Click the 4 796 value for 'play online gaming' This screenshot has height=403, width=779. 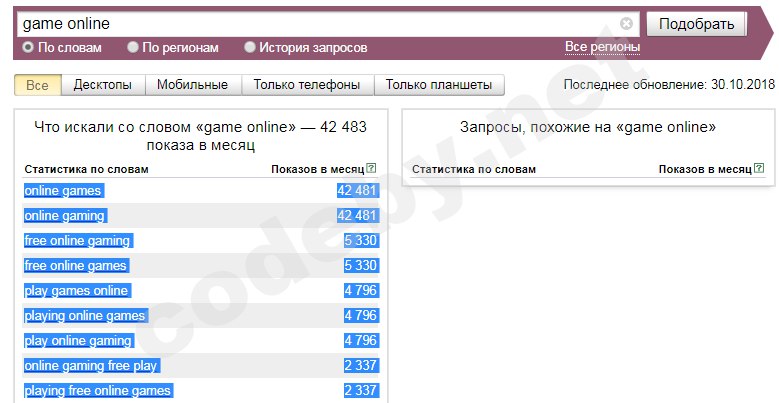361,340
